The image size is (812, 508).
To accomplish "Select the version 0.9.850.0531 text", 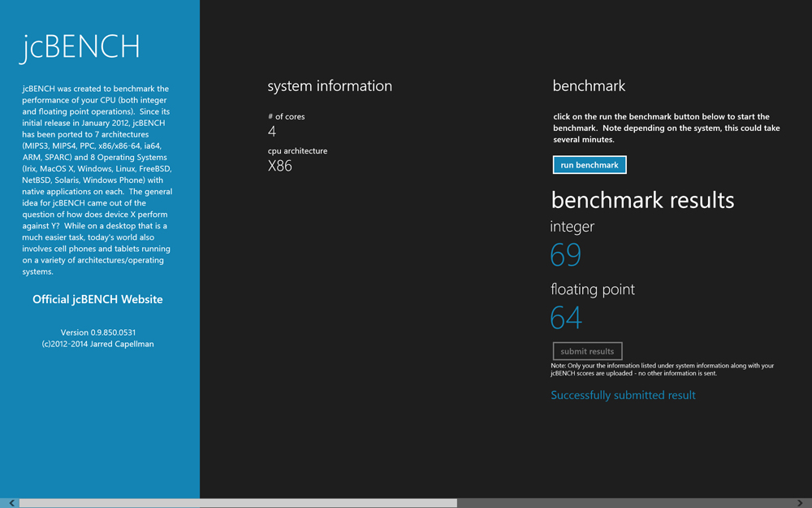I will (97, 332).
